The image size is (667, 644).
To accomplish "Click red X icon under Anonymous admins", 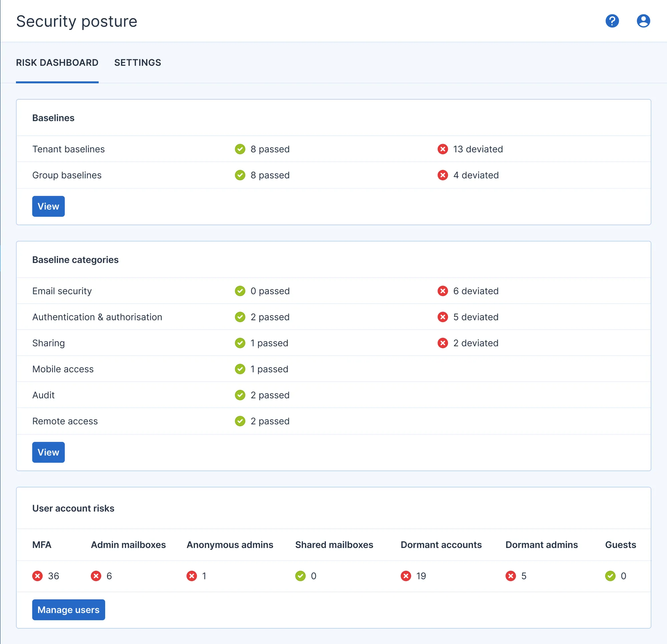I will [191, 576].
